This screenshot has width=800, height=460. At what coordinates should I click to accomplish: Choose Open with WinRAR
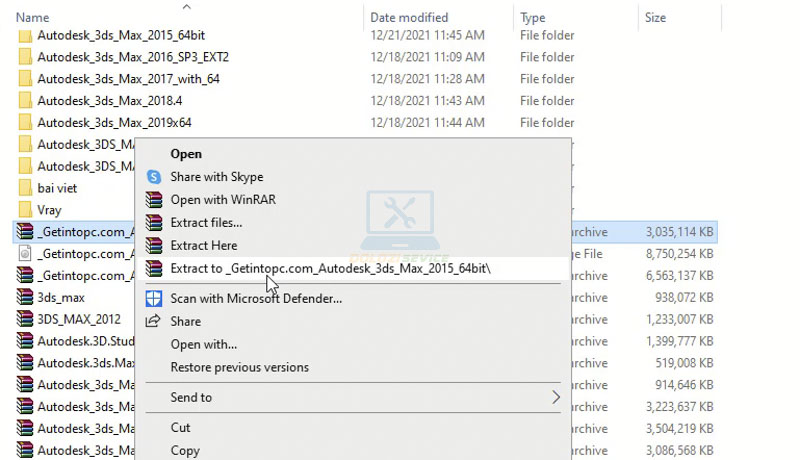(x=223, y=199)
